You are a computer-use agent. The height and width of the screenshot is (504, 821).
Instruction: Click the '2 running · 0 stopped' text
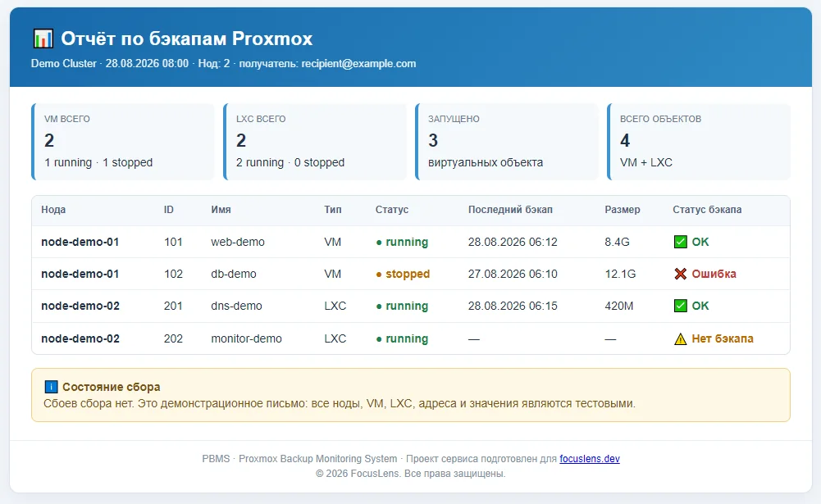tap(290, 162)
